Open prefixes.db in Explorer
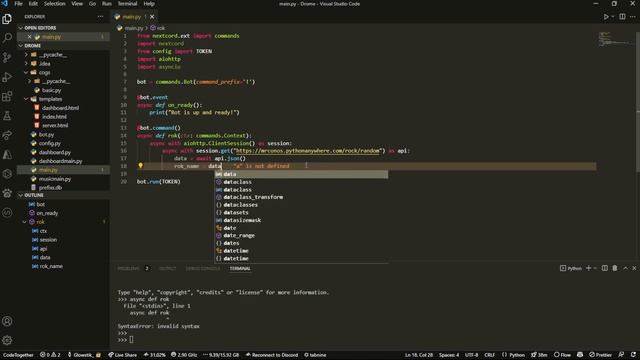640x360 pixels. click(x=50, y=188)
